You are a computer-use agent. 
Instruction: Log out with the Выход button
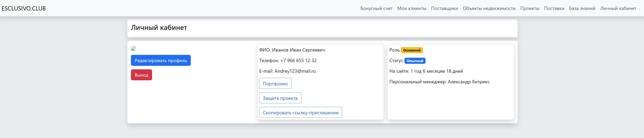(141, 75)
